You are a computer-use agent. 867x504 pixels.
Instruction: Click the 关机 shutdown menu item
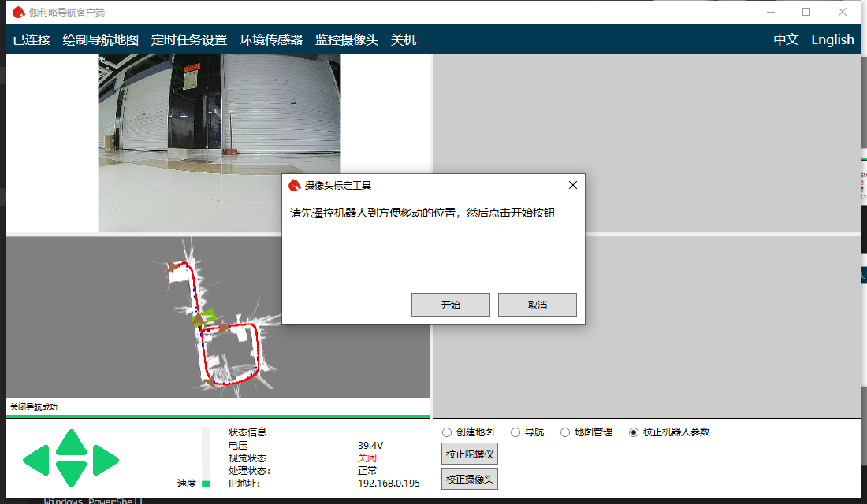404,40
